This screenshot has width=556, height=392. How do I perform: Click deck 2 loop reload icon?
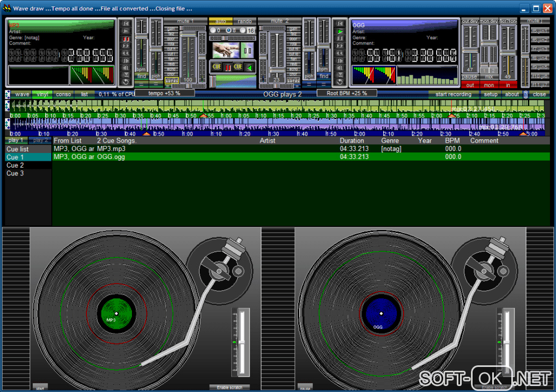(x=340, y=82)
